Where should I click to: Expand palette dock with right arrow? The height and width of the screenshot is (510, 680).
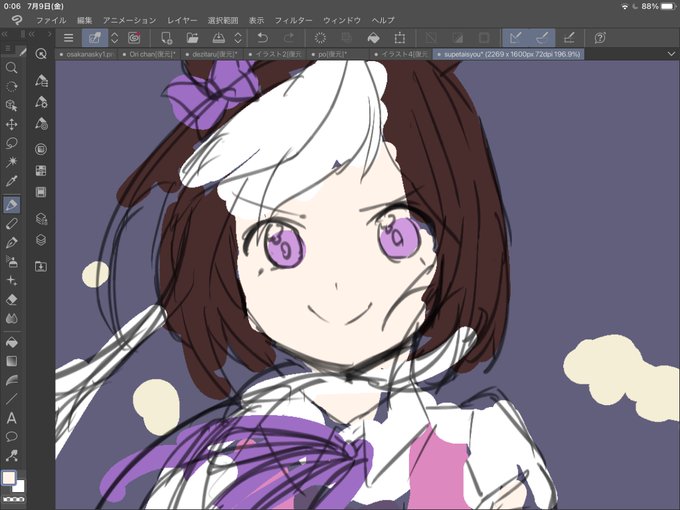click(x=49, y=34)
